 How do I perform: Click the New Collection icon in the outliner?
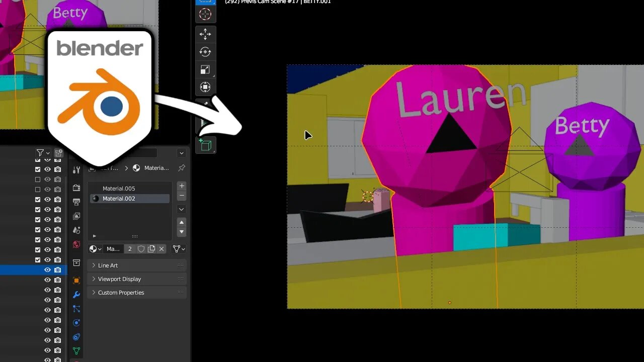58,153
